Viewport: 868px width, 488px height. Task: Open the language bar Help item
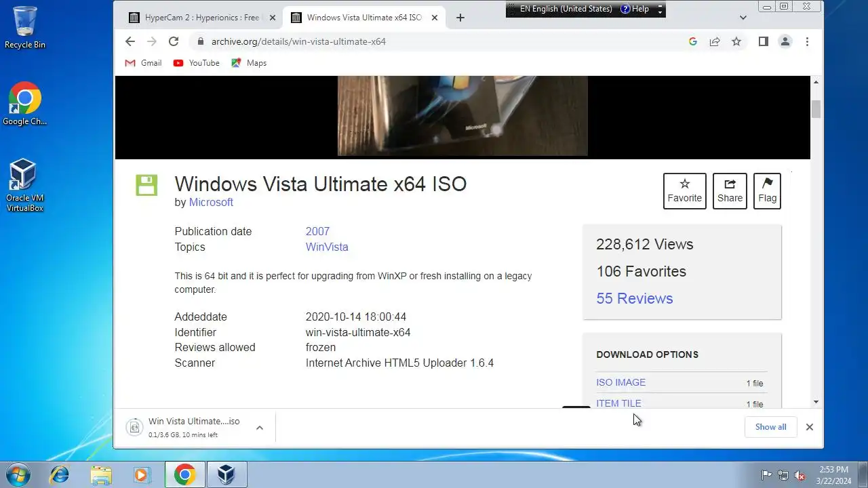click(x=635, y=9)
